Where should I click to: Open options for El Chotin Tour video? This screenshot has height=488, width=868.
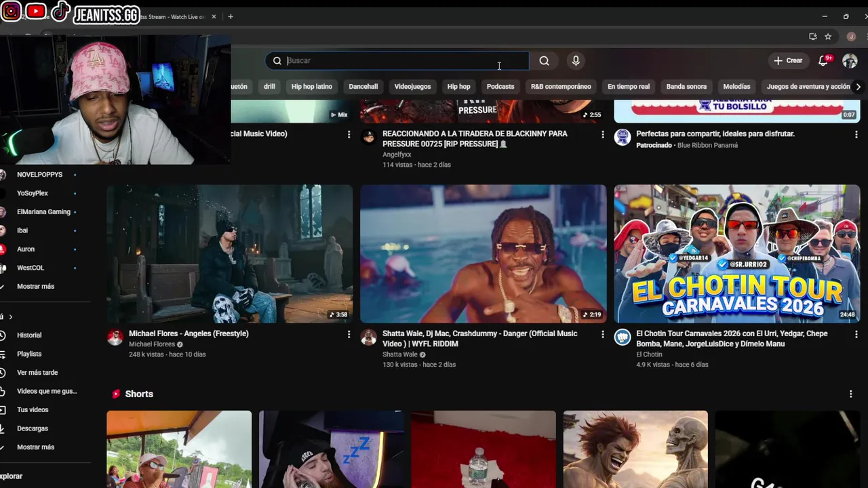click(x=856, y=334)
